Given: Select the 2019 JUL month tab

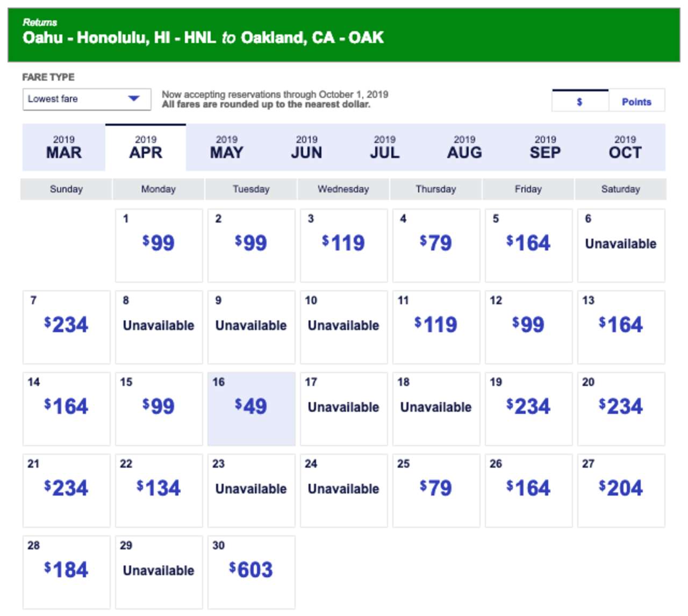Looking at the screenshot, I should tap(385, 147).
